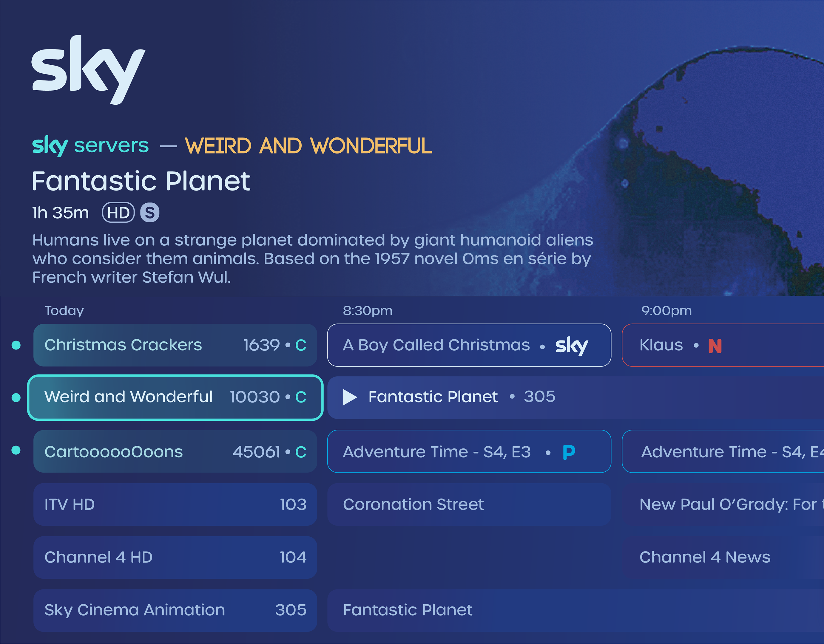
Task: Click the 1h 35m duration text
Action: coord(60,213)
